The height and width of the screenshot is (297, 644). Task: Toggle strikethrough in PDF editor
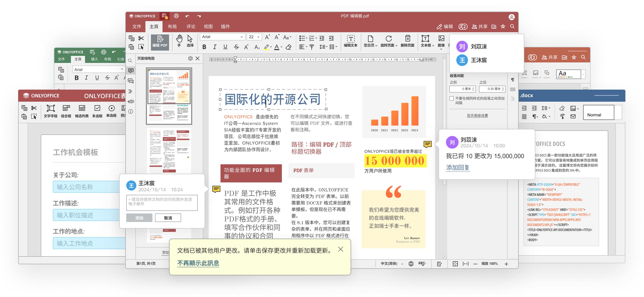click(x=236, y=47)
